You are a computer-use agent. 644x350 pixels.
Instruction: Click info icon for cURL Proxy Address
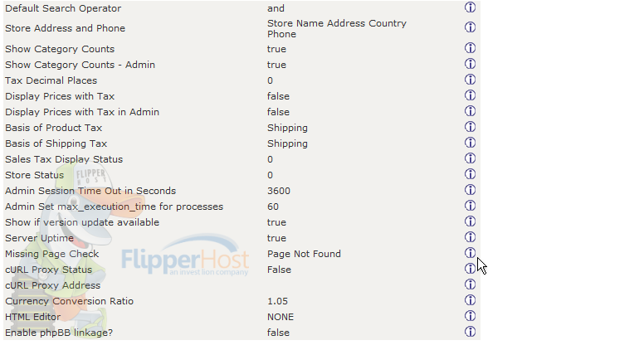click(470, 284)
